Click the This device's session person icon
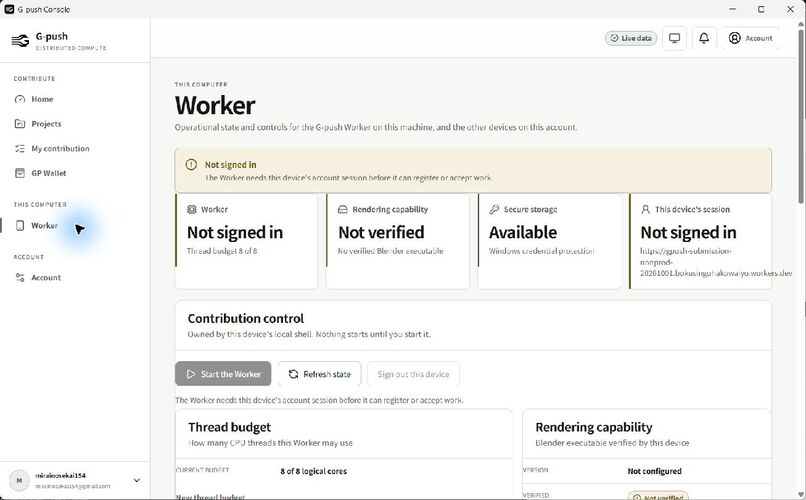Screen dimensions: 806x500 click(x=646, y=210)
